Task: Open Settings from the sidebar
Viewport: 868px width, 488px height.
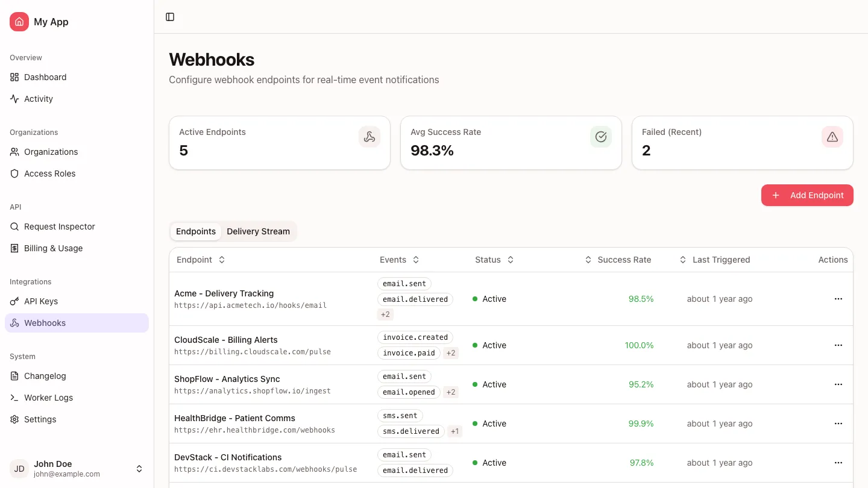Action: (x=40, y=419)
